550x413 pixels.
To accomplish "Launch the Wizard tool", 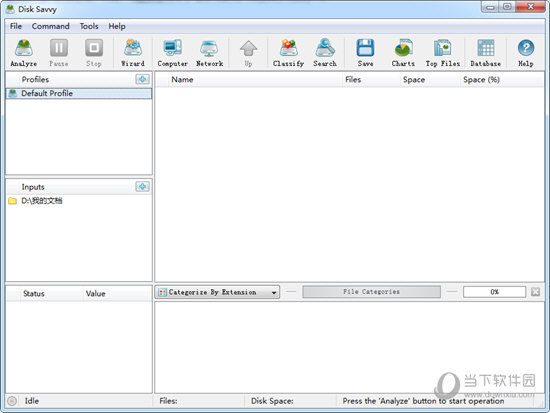I will point(133,53).
